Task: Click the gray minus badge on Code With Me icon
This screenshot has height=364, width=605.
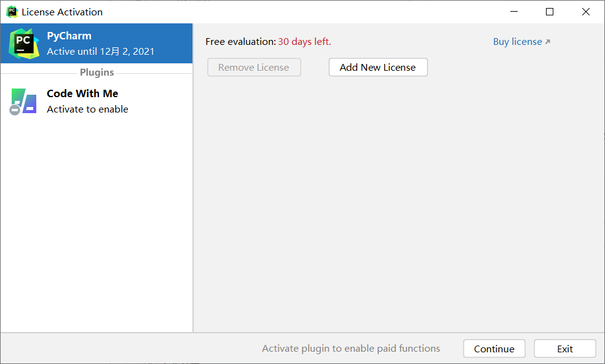Action: pos(15,110)
